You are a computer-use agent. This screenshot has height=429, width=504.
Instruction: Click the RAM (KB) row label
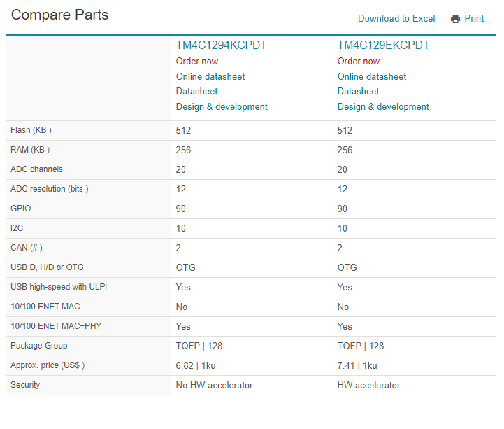point(30,150)
